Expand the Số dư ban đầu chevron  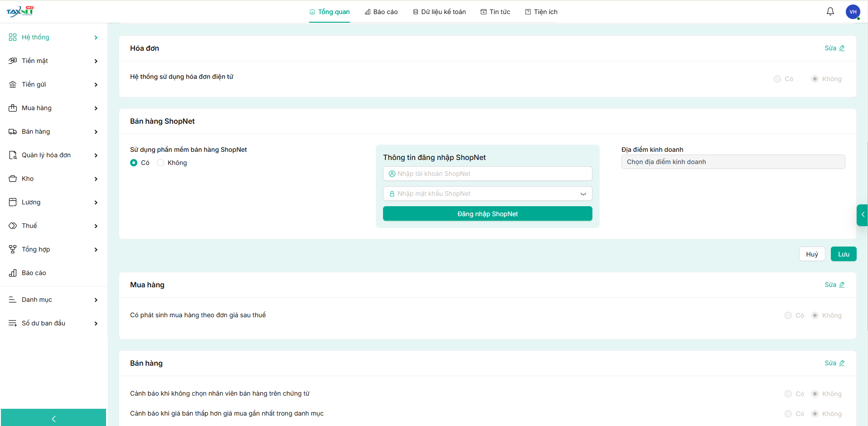(96, 324)
